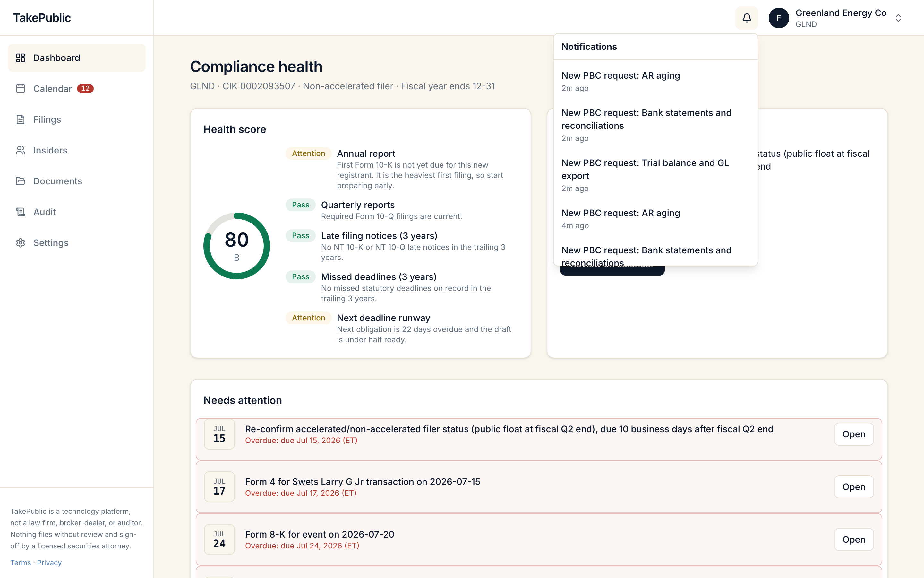The height and width of the screenshot is (578, 924).
Task: Open Bank statements and reconciliations notification 2m ago
Action: (655, 125)
